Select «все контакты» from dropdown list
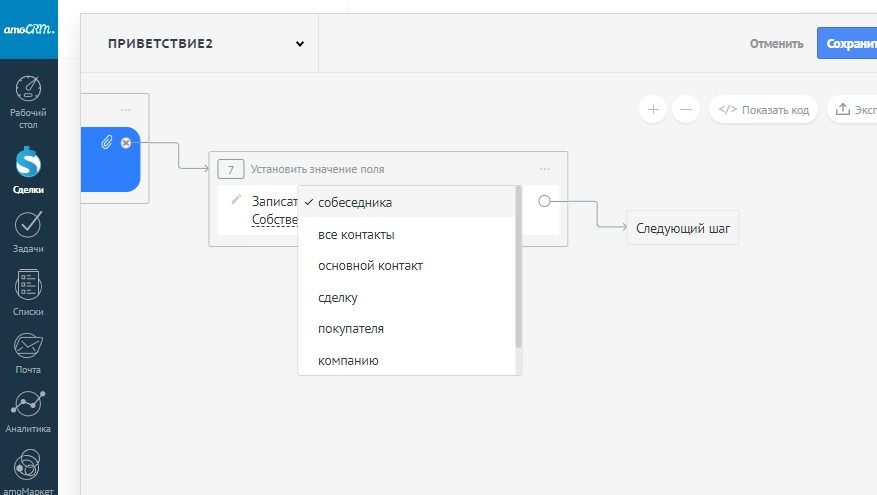Screen dimensions: 877x495 (356, 235)
